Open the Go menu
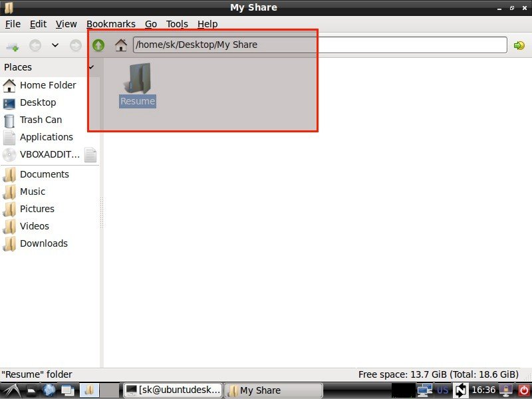The width and height of the screenshot is (532, 399). tap(151, 24)
